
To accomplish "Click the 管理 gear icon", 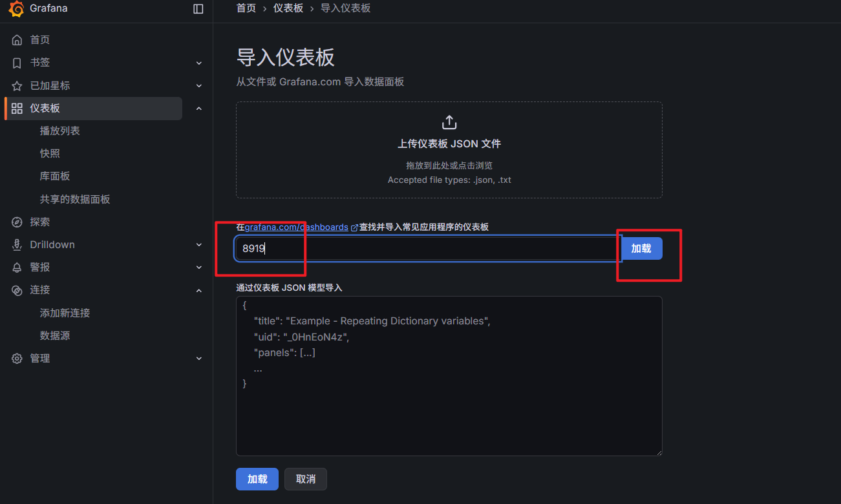I will pyautogui.click(x=17, y=358).
